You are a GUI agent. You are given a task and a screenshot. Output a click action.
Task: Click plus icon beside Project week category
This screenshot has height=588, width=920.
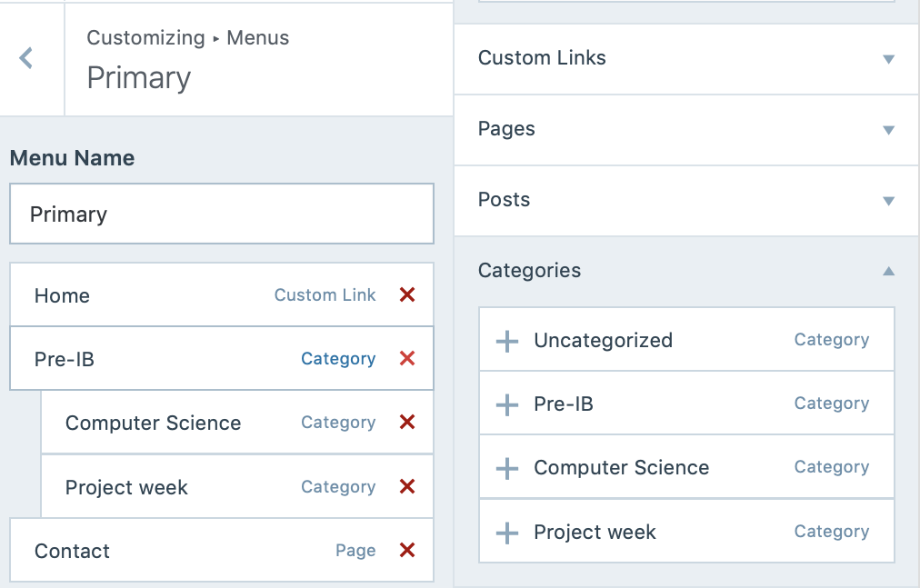coord(506,533)
